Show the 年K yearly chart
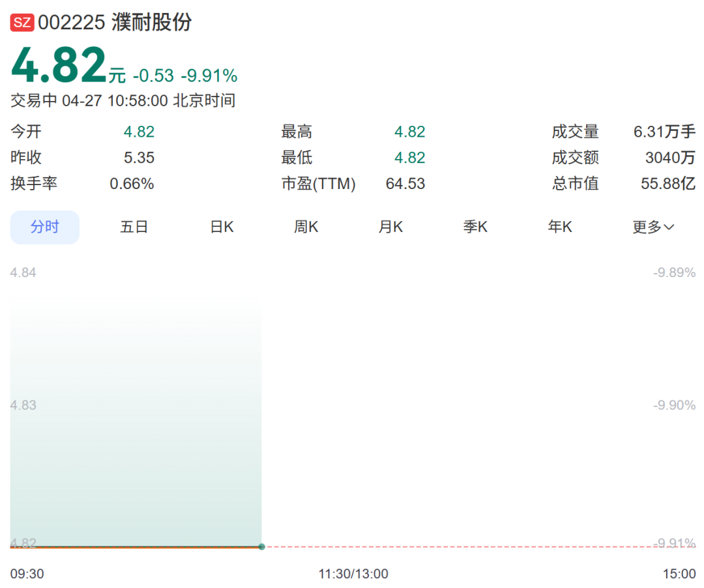 click(x=560, y=227)
